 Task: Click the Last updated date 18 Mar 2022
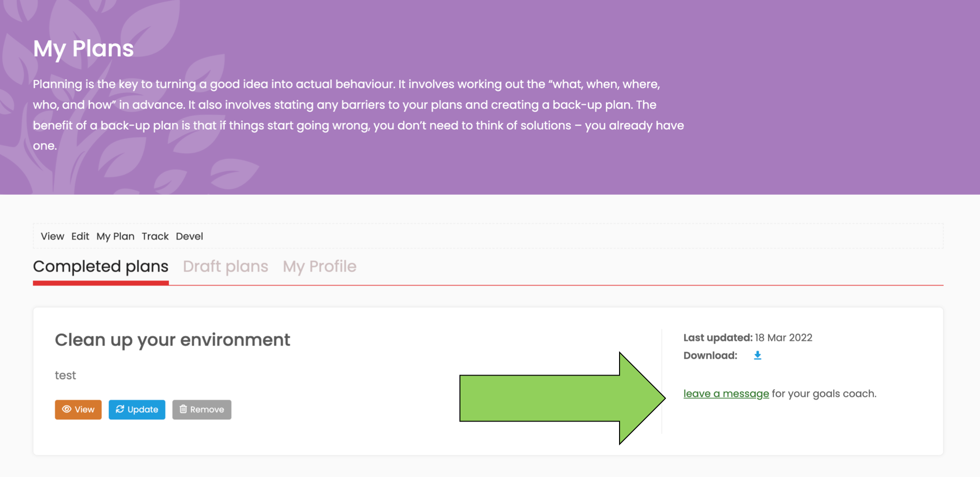click(783, 338)
